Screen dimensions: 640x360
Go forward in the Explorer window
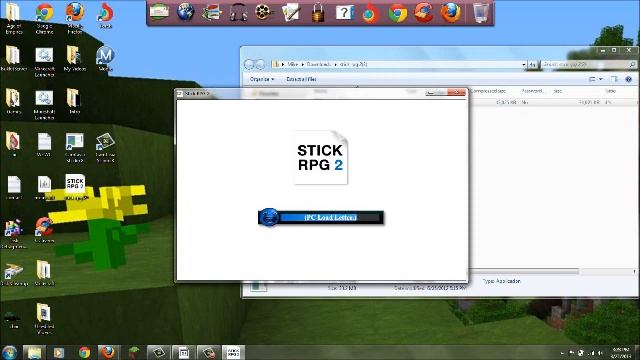(259, 64)
